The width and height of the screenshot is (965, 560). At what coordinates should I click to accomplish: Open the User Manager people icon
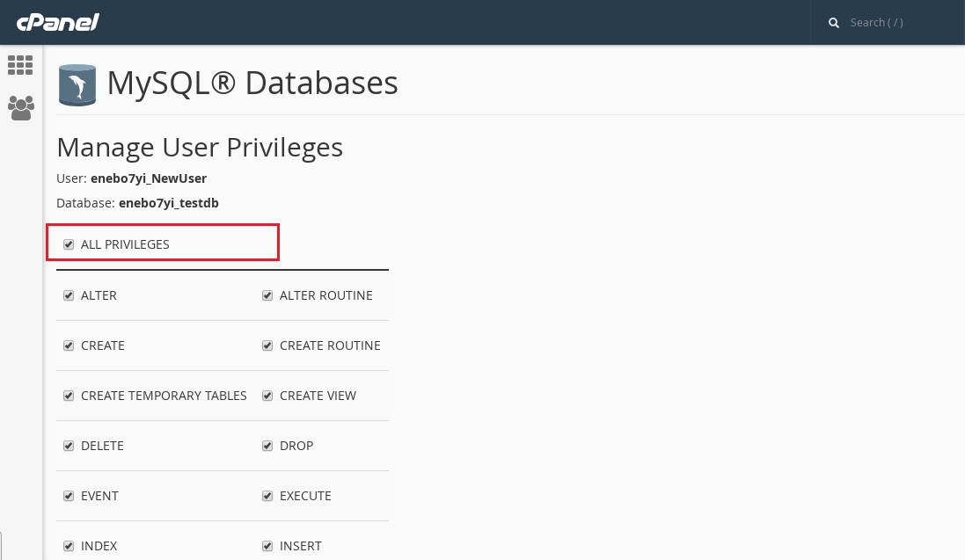pos(21,108)
